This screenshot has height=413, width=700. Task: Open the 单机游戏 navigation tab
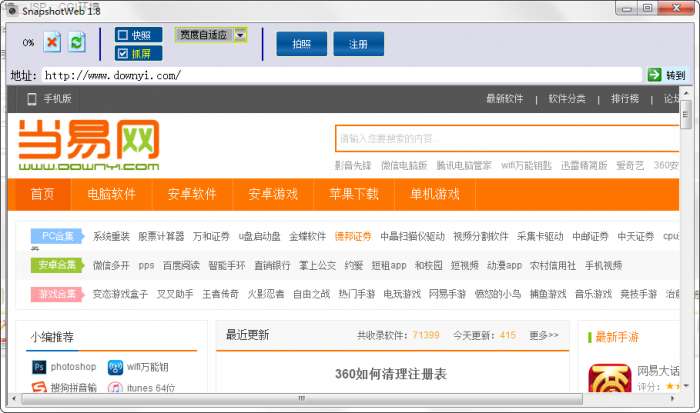[x=435, y=194]
